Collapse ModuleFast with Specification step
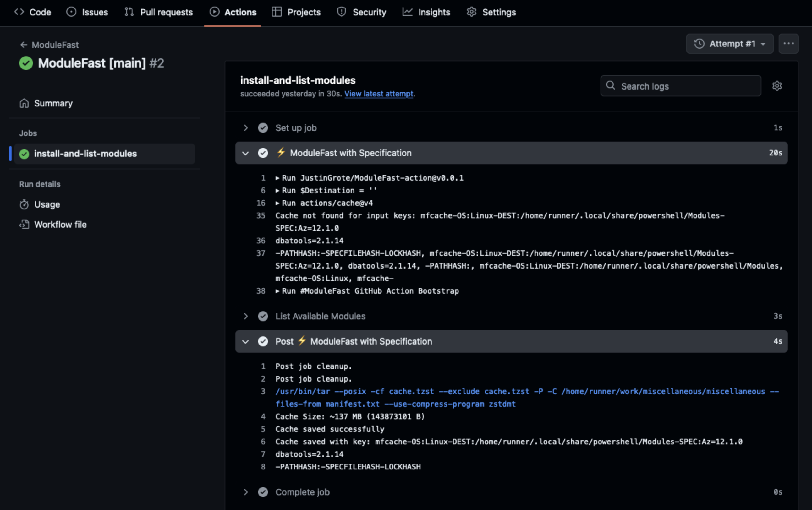Viewport: 812px width, 510px height. pyautogui.click(x=511, y=153)
